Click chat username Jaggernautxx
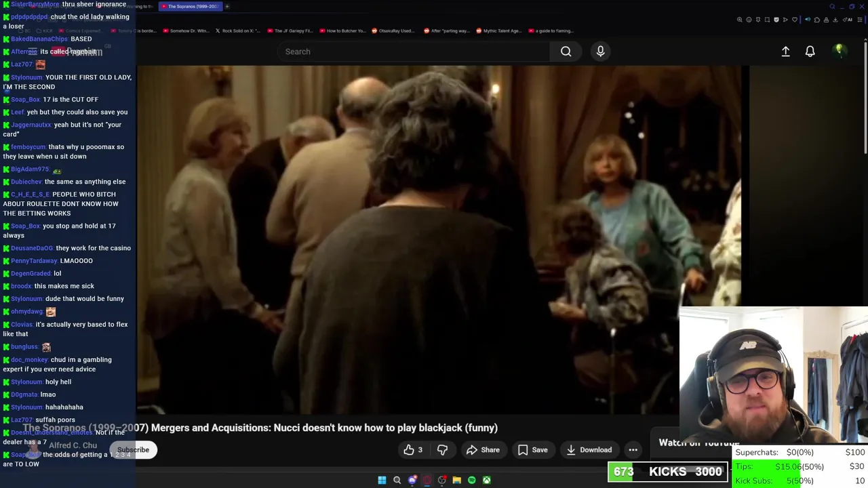 coord(31,125)
